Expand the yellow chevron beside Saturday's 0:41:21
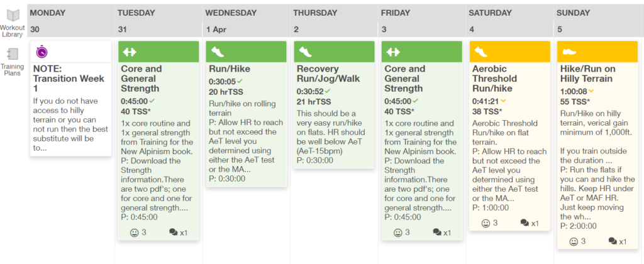This screenshot has width=644, height=264. coord(504,101)
